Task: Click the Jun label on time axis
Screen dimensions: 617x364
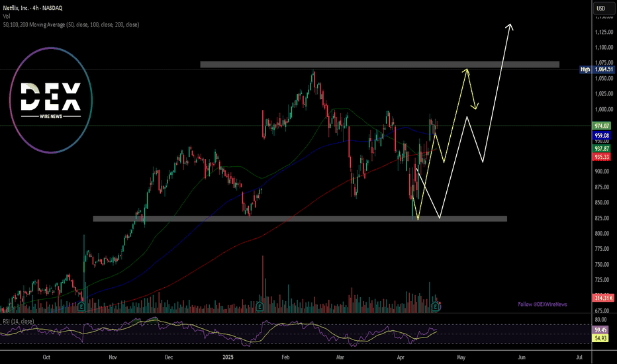Action: tap(522, 357)
